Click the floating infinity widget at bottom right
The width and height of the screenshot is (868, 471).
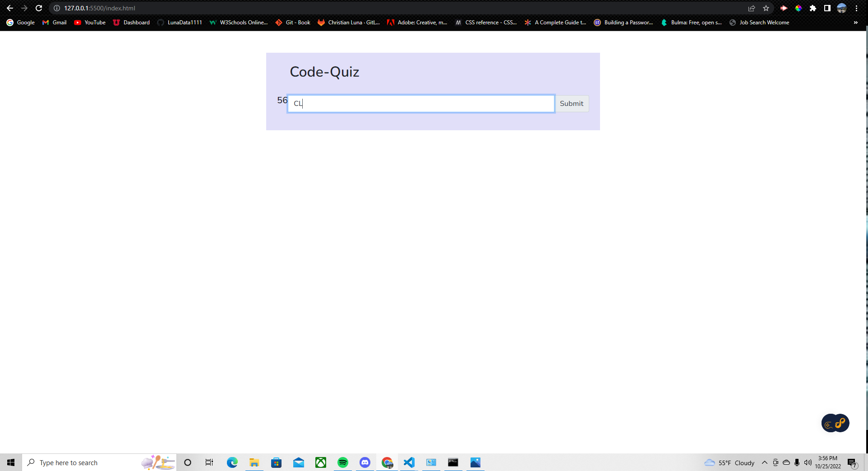[x=835, y=423]
